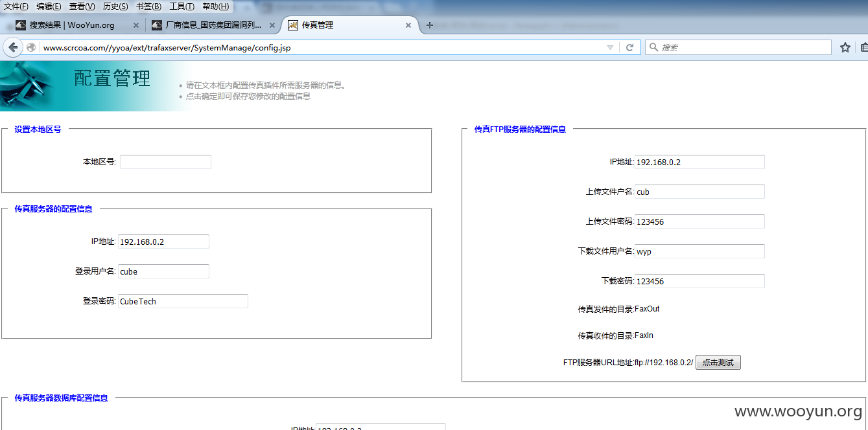Image resolution: width=868 pixels, height=430 pixels.
Task: Click the 厂商信息 tab favicon
Action: point(156,25)
